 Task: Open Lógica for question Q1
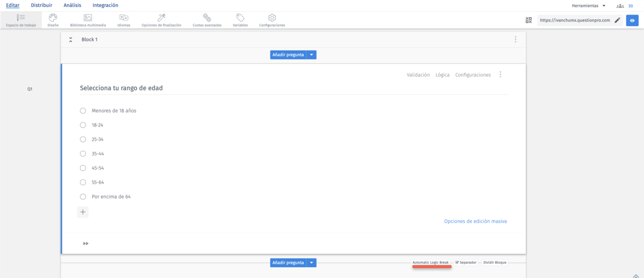coord(443,75)
